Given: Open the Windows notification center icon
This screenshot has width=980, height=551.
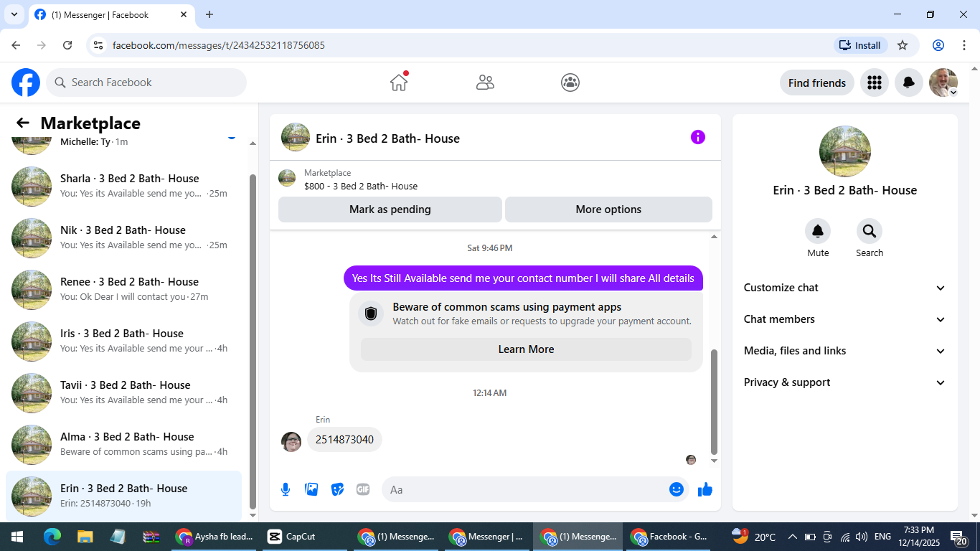Looking at the screenshot, I should (x=959, y=537).
